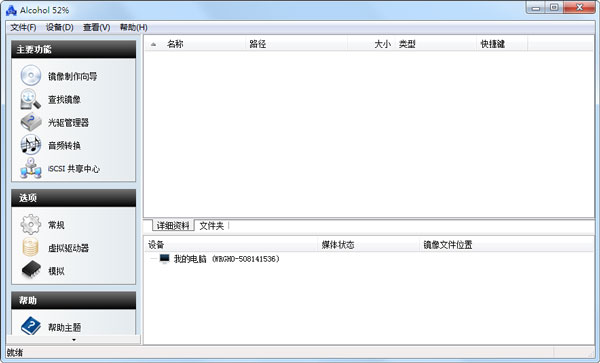Collapse the 选项 panel header

[73, 198]
